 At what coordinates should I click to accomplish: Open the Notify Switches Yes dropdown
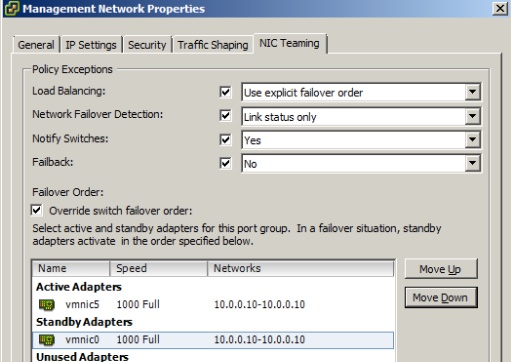472,140
